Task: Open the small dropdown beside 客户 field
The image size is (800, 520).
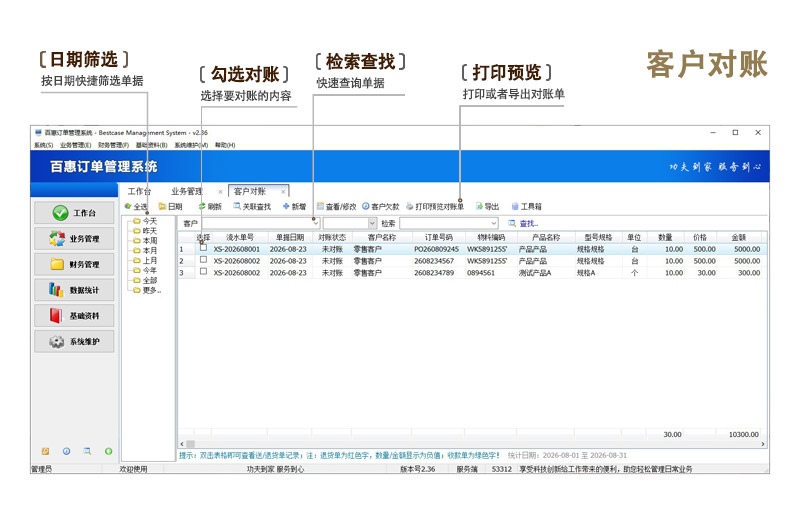Action: (372, 223)
